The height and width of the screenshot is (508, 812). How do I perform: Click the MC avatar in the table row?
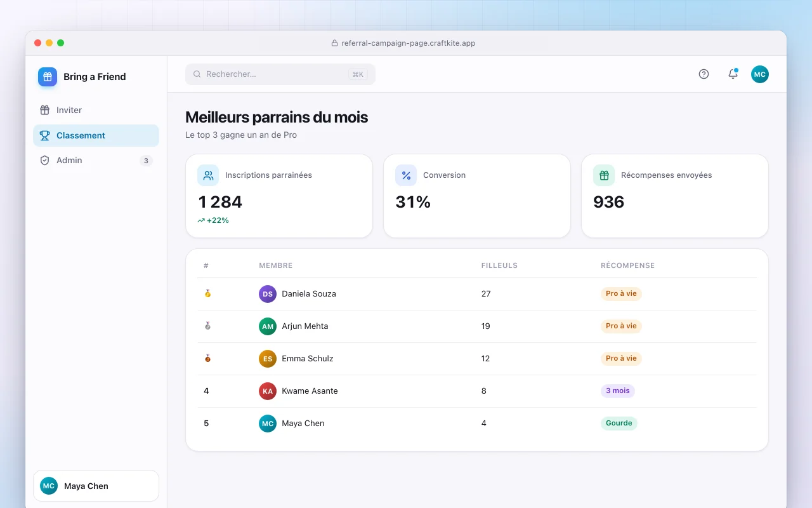pos(268,424)
